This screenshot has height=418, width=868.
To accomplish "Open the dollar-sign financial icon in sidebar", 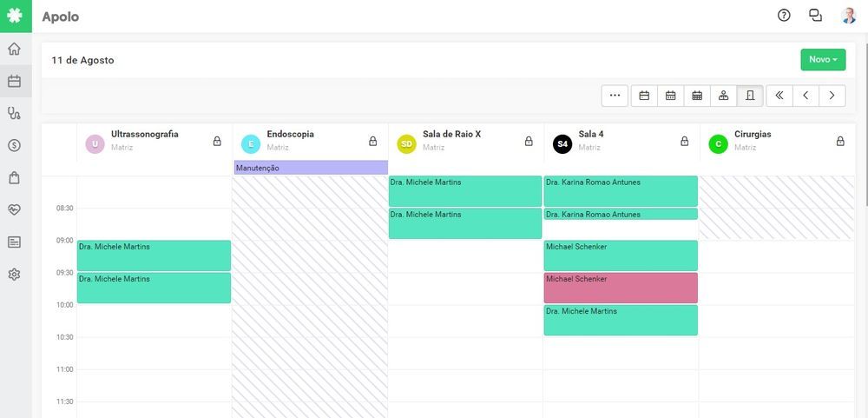I will pos(14,145).
